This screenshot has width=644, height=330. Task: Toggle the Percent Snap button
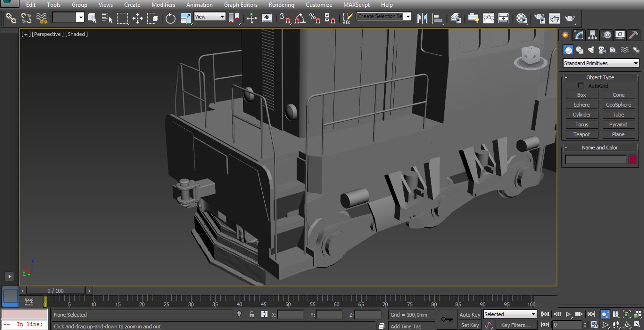pos(315,18)
